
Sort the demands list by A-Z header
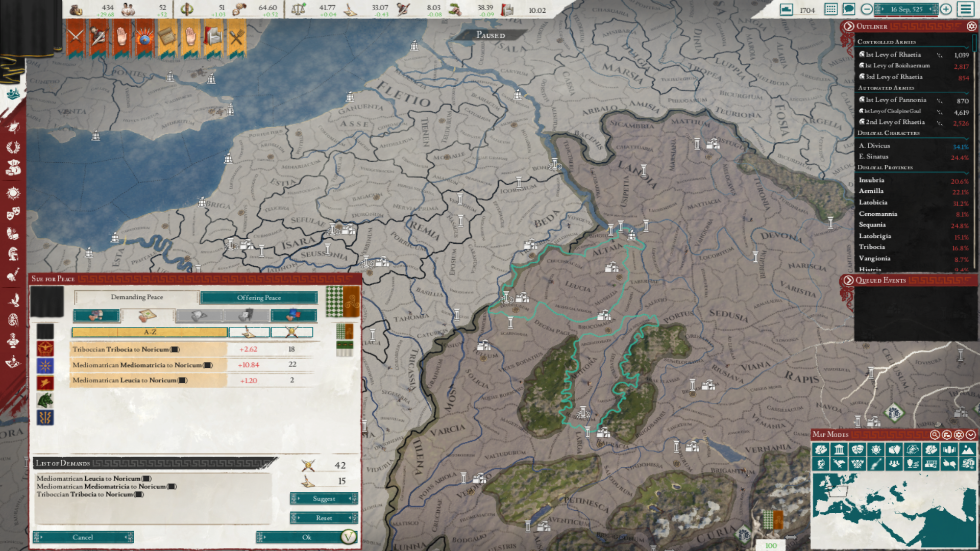150,332
